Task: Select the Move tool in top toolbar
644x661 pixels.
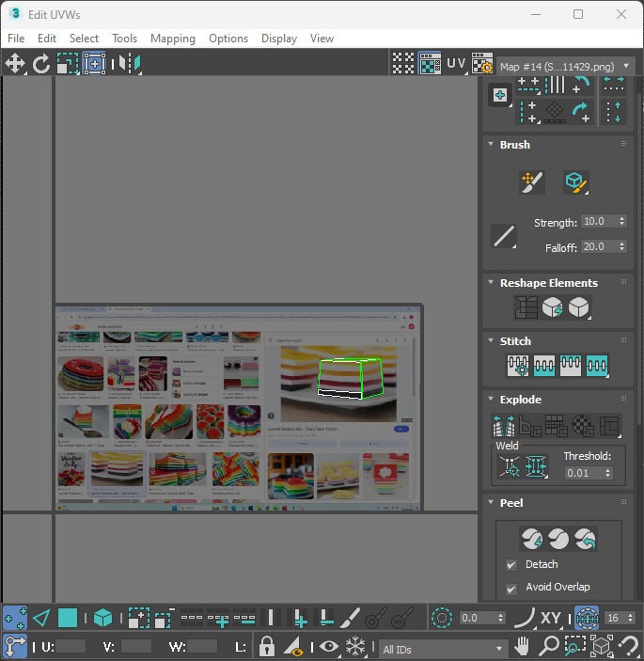Action: click(x=15, y=64)
